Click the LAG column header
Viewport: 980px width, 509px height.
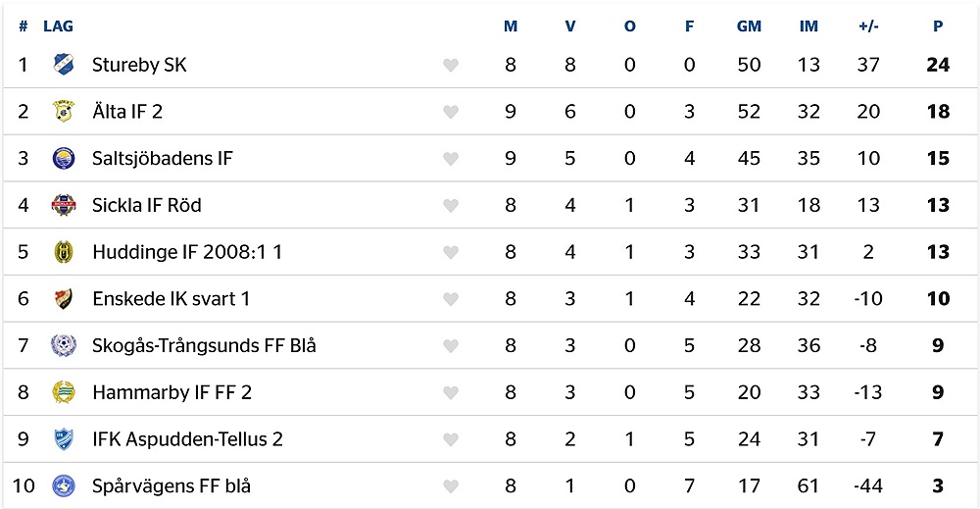[x=58, y=26]
